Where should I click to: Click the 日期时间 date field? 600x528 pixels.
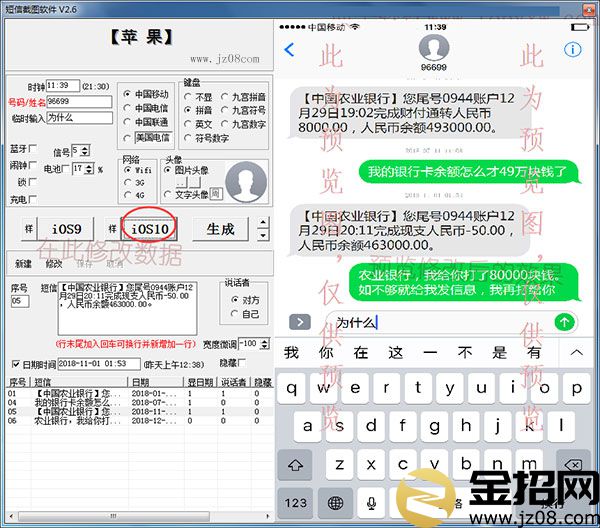(99, 363)
